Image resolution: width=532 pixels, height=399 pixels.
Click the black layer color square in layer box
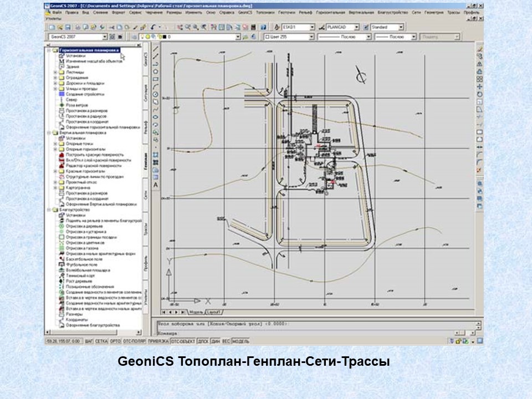(165, 37)
